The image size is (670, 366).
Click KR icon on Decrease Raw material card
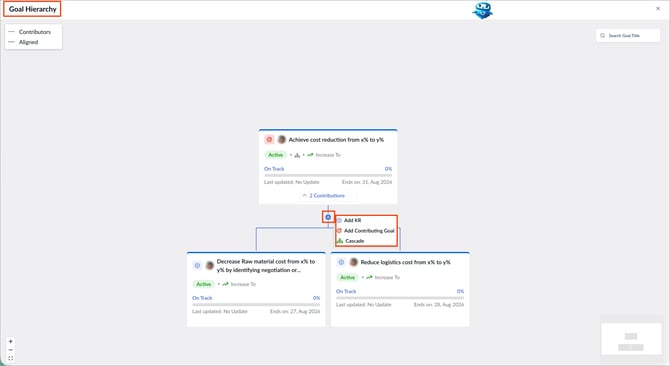pyautogui.click(x=197, y=266)
